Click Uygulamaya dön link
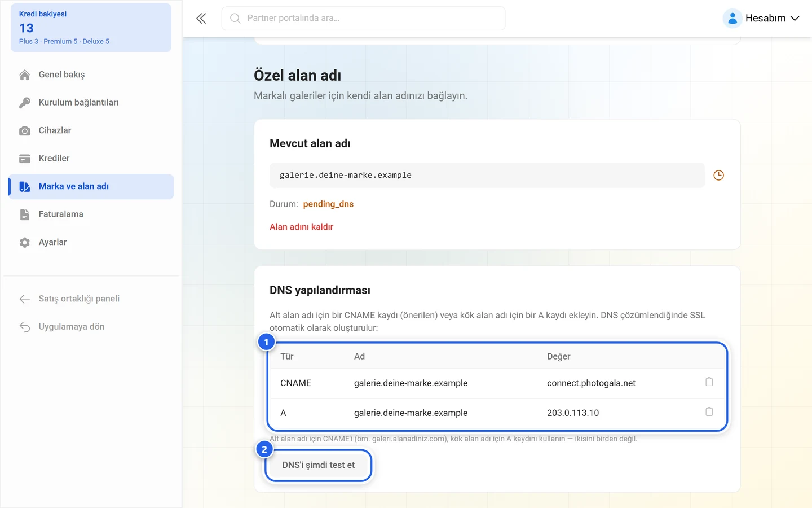The height and width of the screenshot is (508, 812). coord(91,327)
